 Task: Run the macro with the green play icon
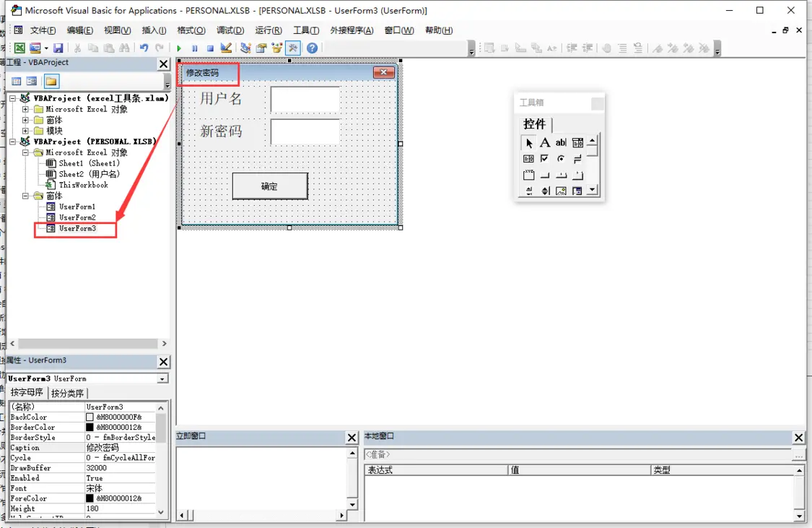(179, 48)
